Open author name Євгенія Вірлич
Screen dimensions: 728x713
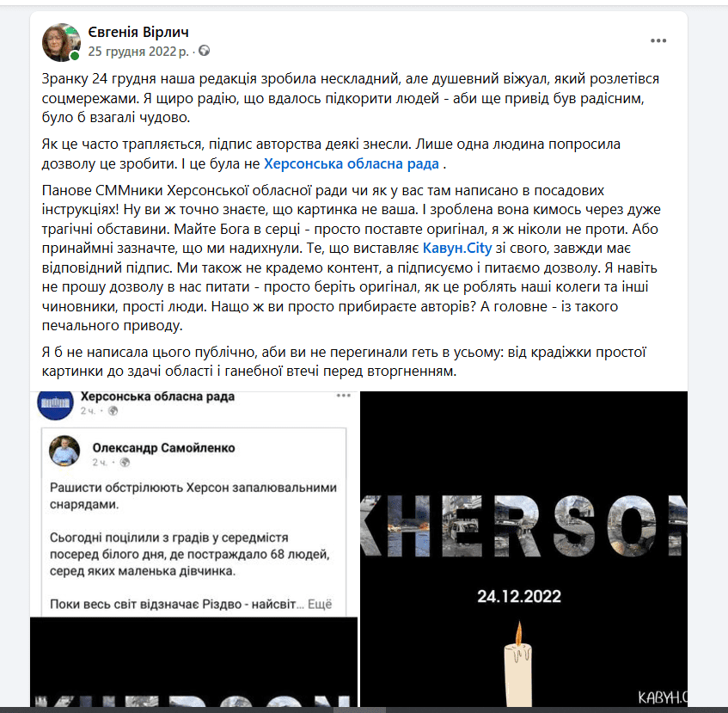(x=138, y=32)
